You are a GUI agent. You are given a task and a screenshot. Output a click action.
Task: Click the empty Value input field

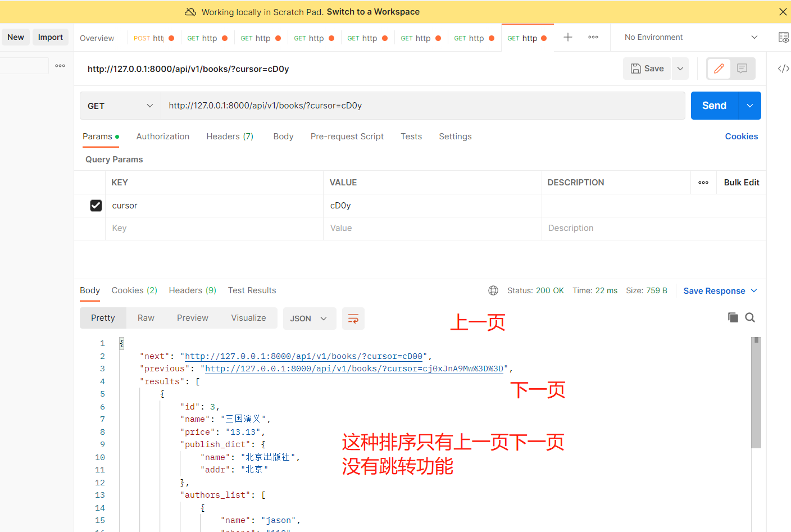click(x=432, y=228)
